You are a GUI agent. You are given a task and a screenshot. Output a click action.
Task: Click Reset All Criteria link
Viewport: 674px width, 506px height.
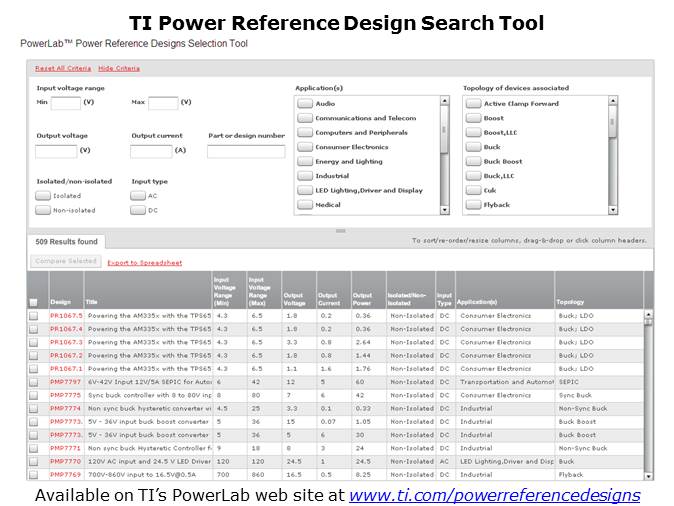[x=63, y=68]
